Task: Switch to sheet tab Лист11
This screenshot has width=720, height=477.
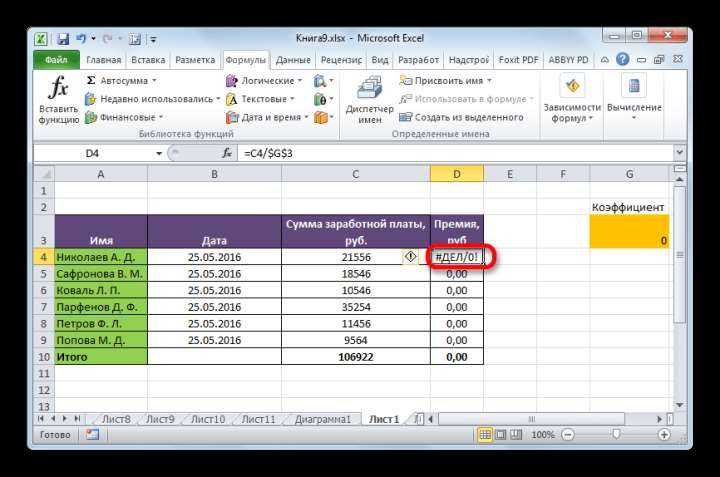Action: pos(258,419)
